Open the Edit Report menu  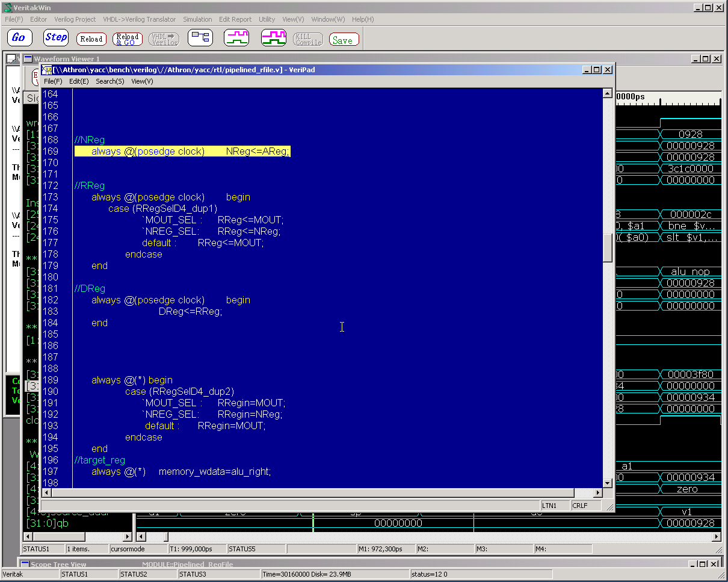[x=235, y=19]
